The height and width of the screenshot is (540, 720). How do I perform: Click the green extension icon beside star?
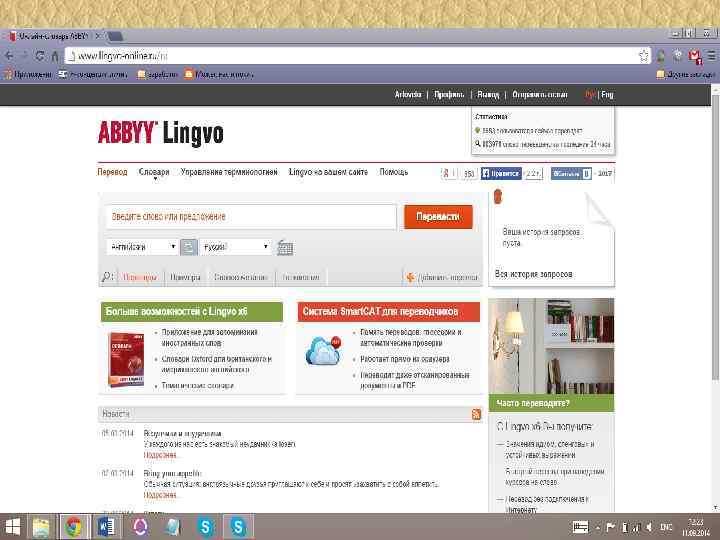coord(661,56)
